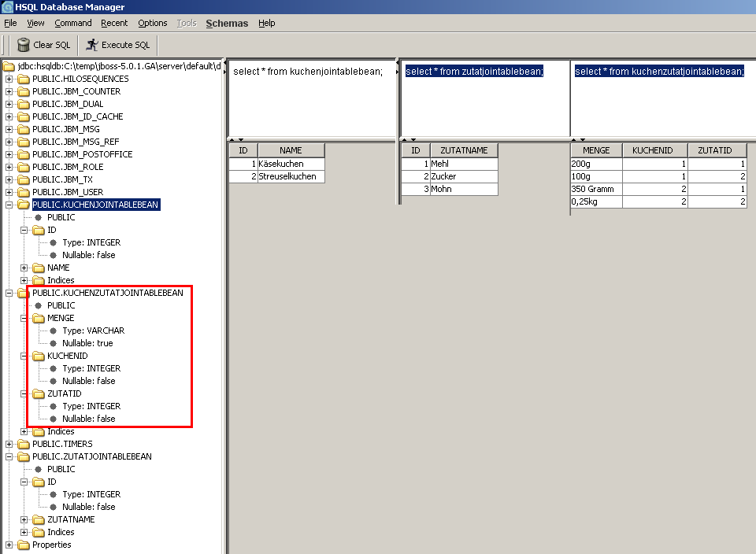The height and width of the screenshot is (554, 756).
Task: Click the folder icon next to PUBLIC.JBM_COUNTER
Action: [x=23, y=91]
